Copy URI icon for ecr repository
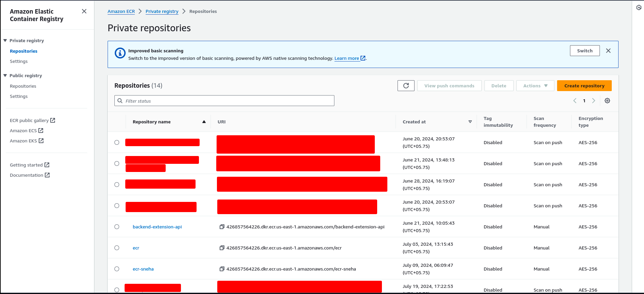644x294 pixels. pos(222,248)
